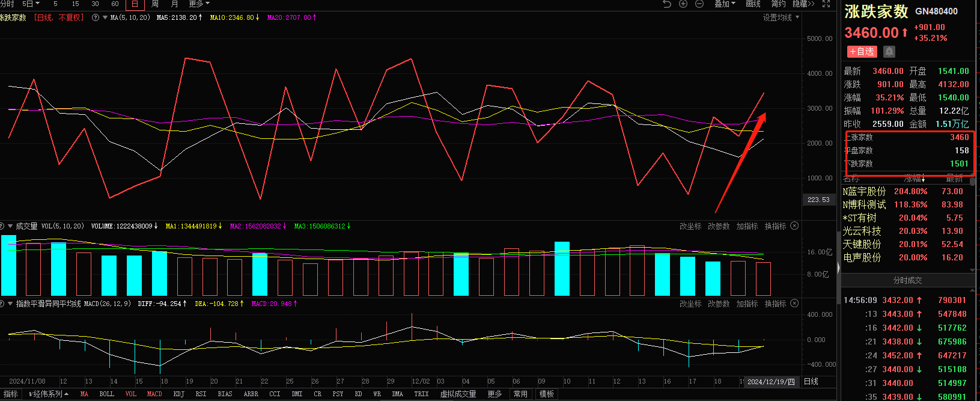980x401 pixels.
Task: Toggle the KDJ indicator
Action: pos(178,394)
